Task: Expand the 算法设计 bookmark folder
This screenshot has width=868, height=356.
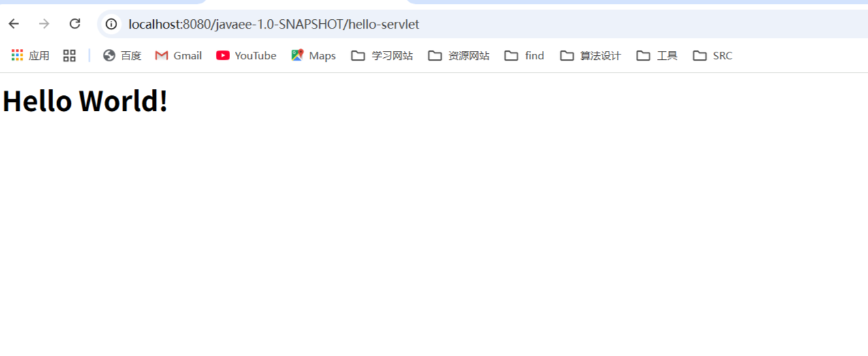Action: [590, 56]
